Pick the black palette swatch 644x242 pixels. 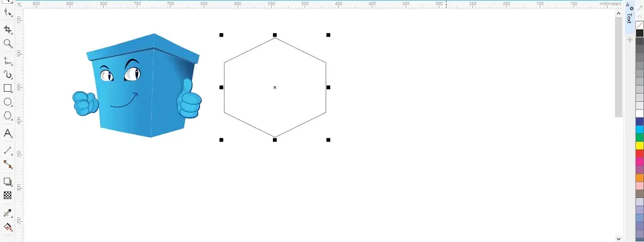(x=640, y=33)
